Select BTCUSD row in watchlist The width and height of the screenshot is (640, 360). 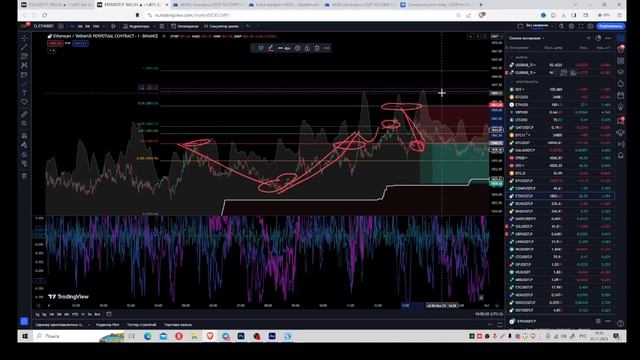click(561, 97)
